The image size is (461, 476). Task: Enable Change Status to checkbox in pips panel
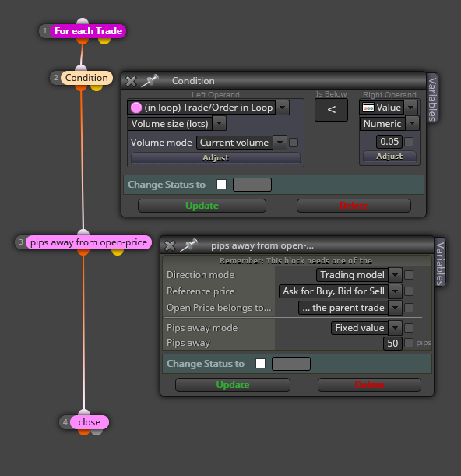tap(260, 363)
